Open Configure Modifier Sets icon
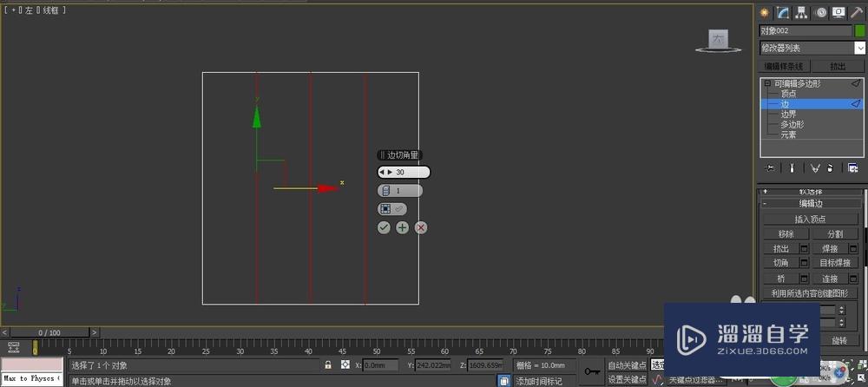The height and width of the screenshot is (387, 868). click(x=853, y=167)
